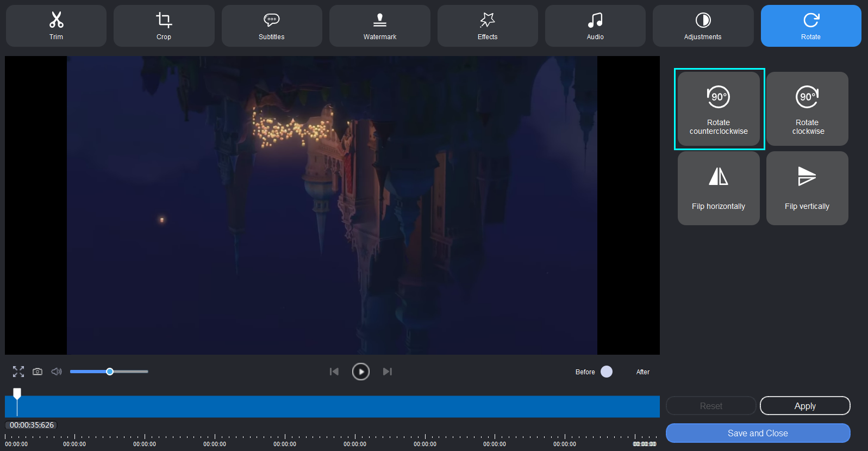This screenshot has height=451, width=868.
Task: Click the blue timeline track
Action: [x=332, y=406]
